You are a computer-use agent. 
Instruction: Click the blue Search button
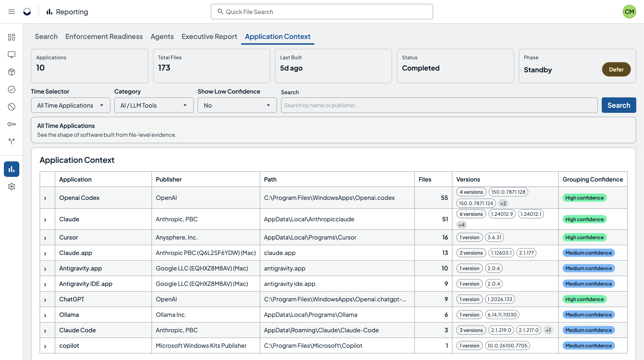pyautogui.click(x=619, y=105)
